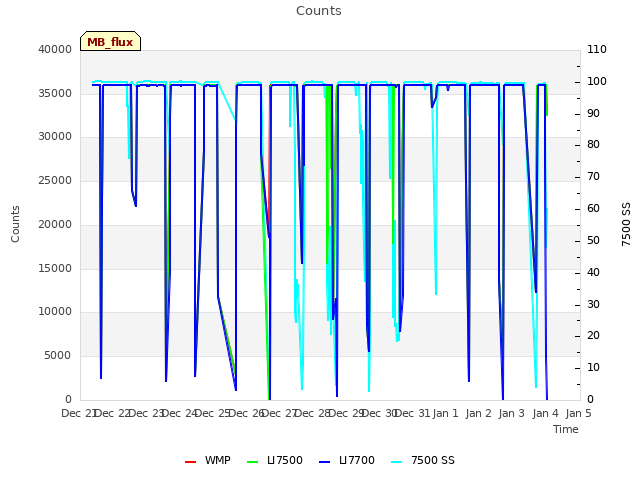Click the 40000 y-axis tick label

55,49
